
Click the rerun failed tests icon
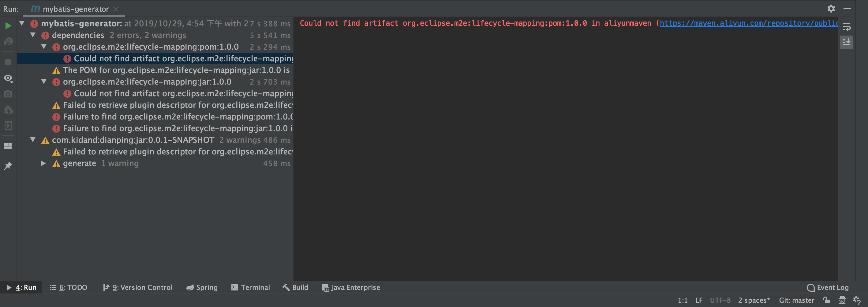click(x=8, y=42)
